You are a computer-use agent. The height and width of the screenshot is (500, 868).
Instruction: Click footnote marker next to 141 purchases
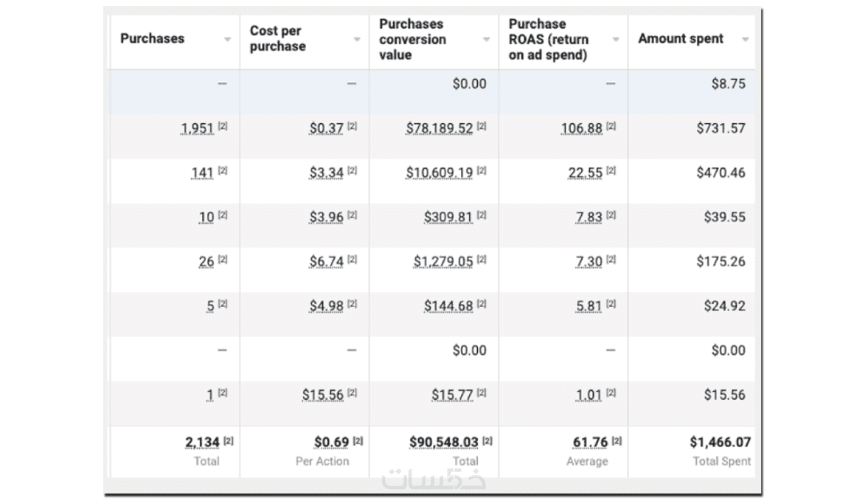pyautogui.click(x=223, y=171)
